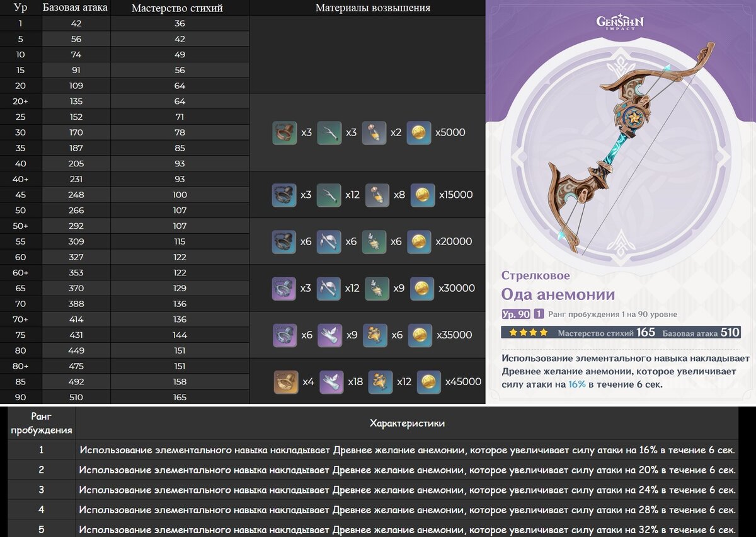The width and height of the screenshot is (756, 537).
Task: Click the 'Базовая атака 510' stat on the card
Action: click(x=699, y=332)
